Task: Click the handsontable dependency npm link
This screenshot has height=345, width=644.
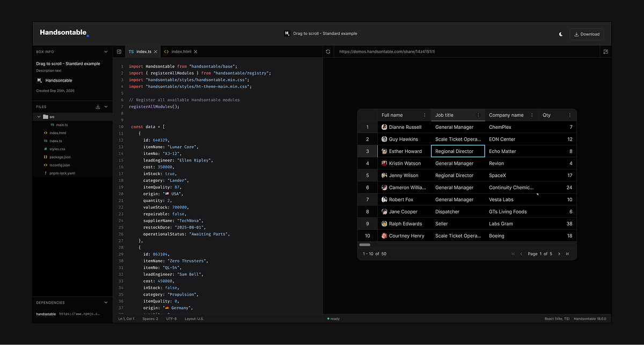Action: [x=79, y=314]
